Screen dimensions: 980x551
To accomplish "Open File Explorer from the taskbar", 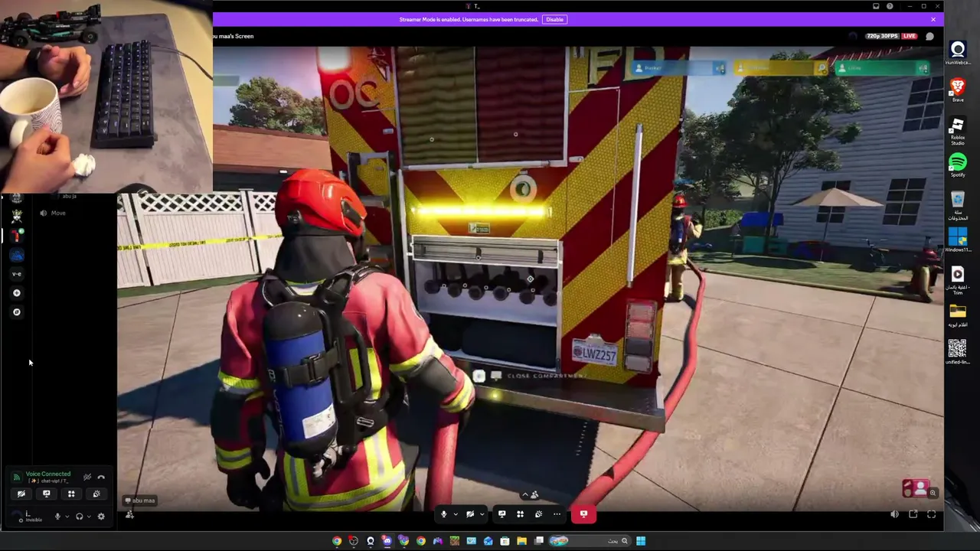I will coord(522,541).
